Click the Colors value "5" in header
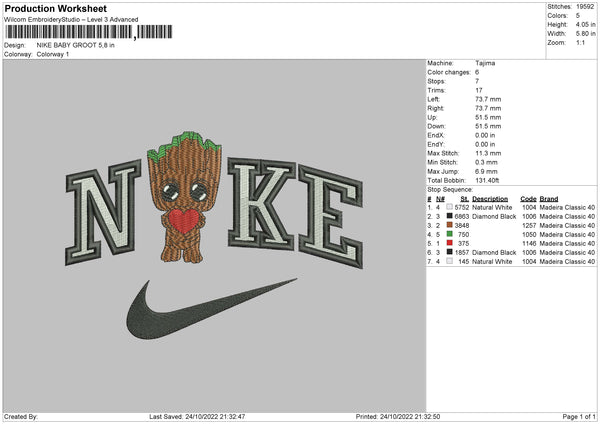The height and width of the screenshot is (424, 600). coord(578,16)
